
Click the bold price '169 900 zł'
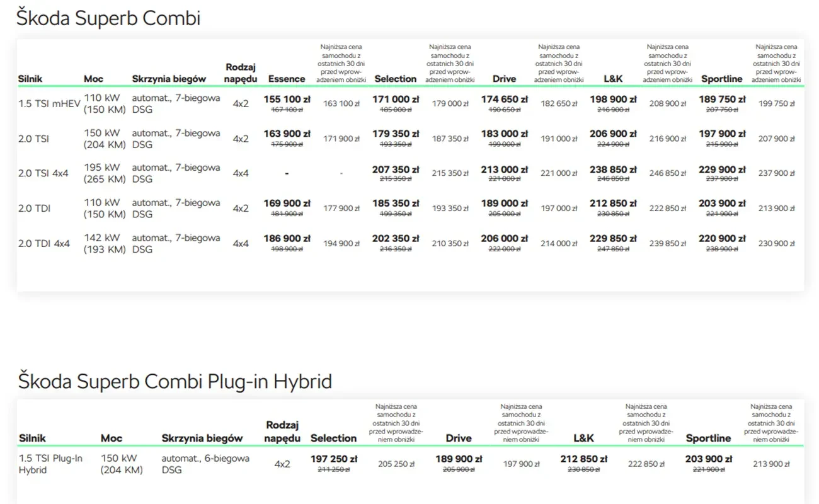[287, 203]
